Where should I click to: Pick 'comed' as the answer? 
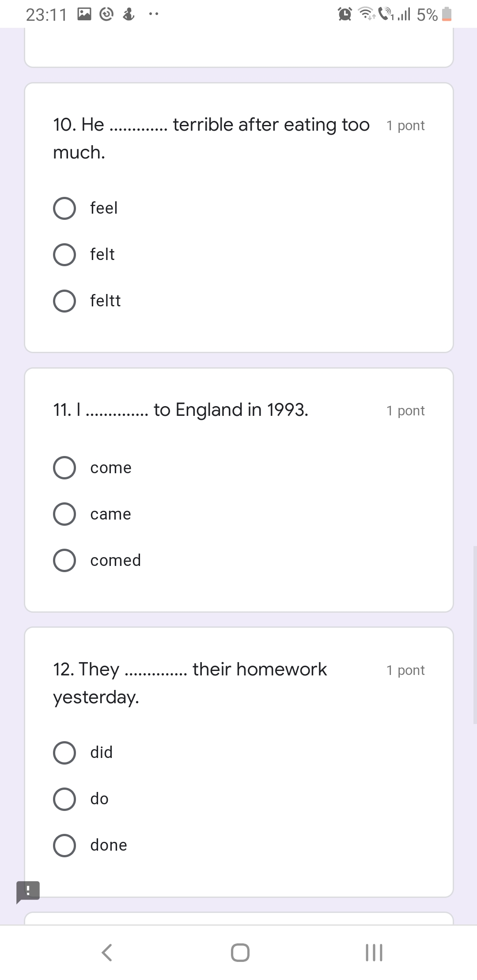pyautogui.click(x=64, y=561)
